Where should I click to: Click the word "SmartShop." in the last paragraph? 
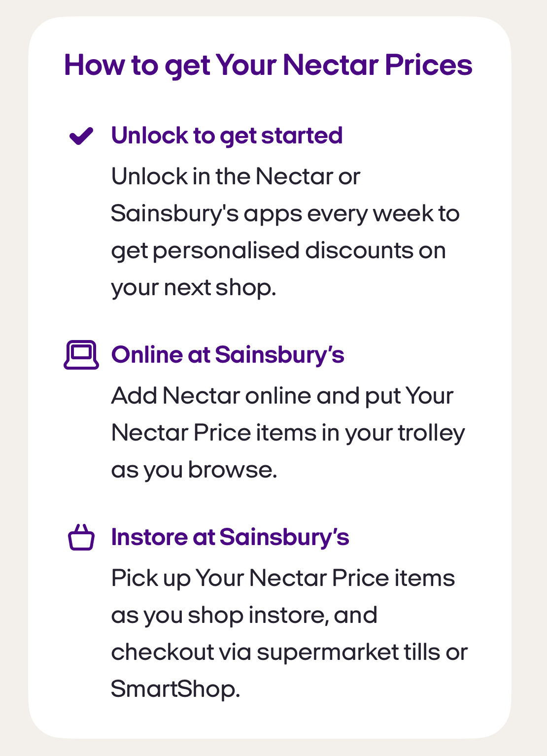coord(175,689)
